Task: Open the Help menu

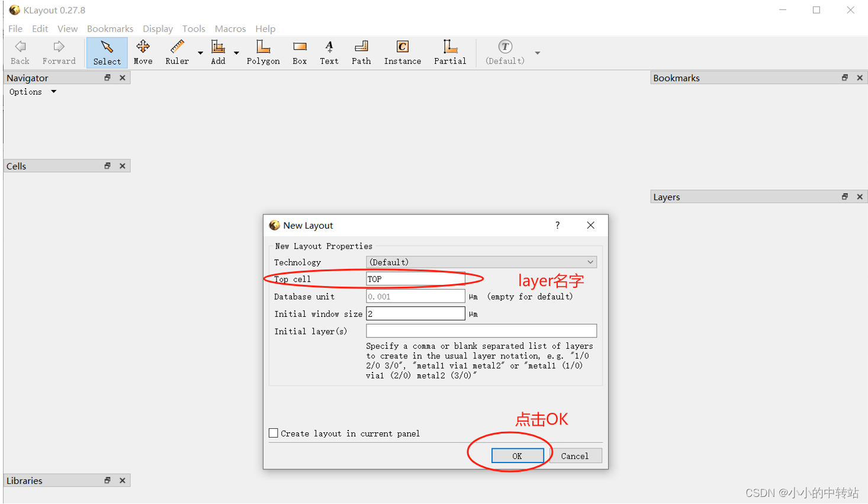Action: (265, 28)
